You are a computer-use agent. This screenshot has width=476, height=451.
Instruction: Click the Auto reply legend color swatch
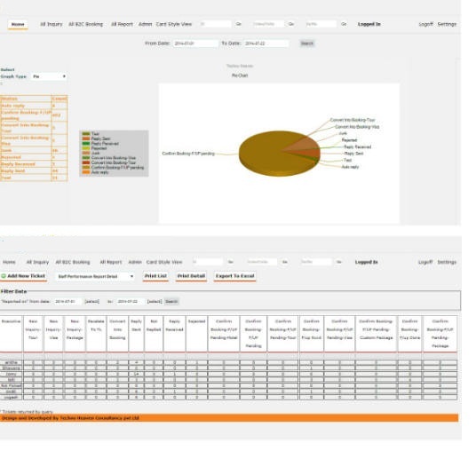pos(86,172)
